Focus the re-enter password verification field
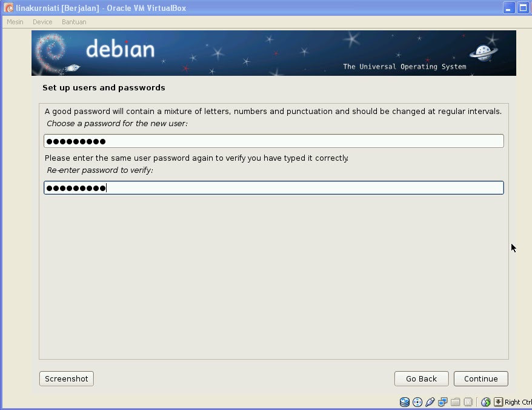 pyautogui.click(x=274, y=188)
